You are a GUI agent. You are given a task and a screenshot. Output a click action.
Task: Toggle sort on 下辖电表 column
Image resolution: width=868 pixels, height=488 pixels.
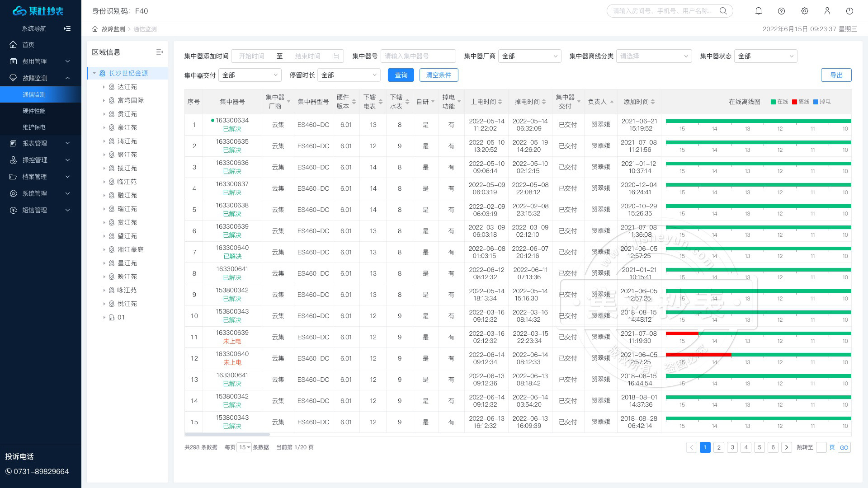pos(381,102)
